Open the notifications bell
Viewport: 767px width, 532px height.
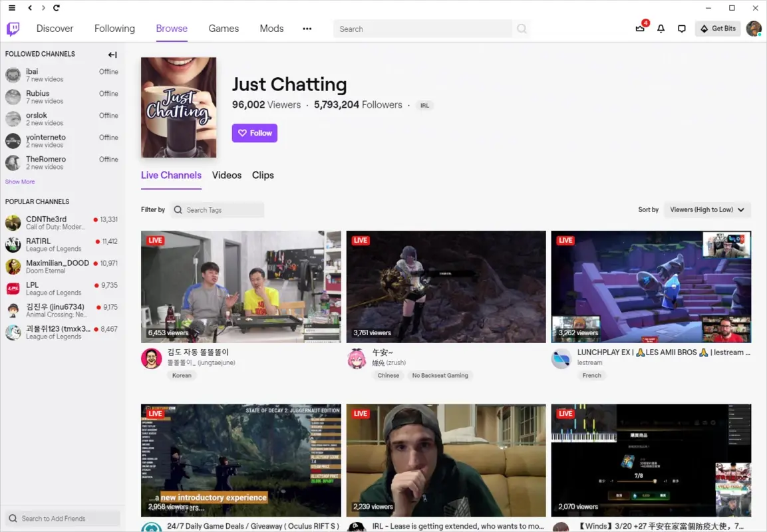pyautogui.click(x=660, y=29)
